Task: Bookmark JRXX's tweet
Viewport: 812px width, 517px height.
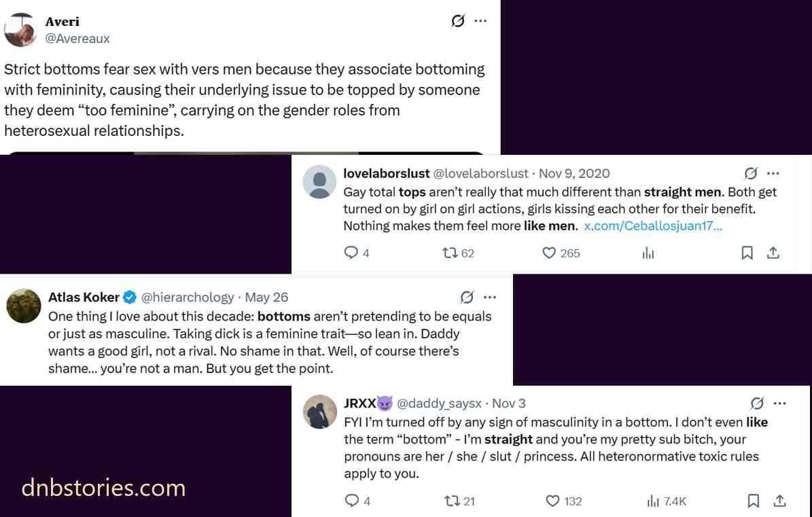Action: pyautogui.click(x=753, y=501)
